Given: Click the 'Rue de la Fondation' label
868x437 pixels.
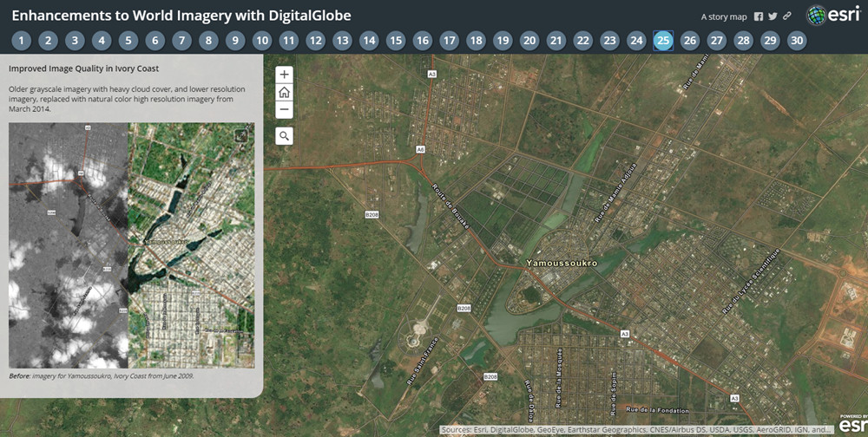Looking at the screenshot, I should pyautogui.click(x=658, y=410).
